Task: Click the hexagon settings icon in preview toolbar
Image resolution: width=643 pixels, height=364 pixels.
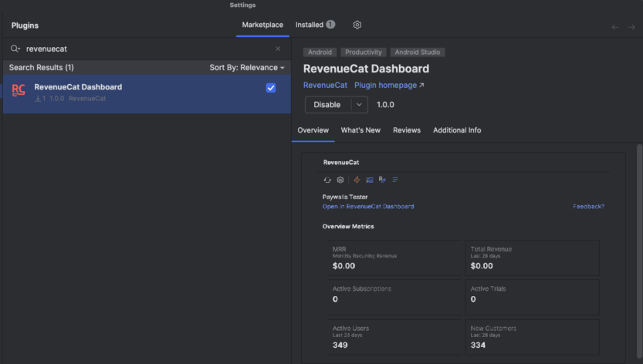Action: click(340, 180)
